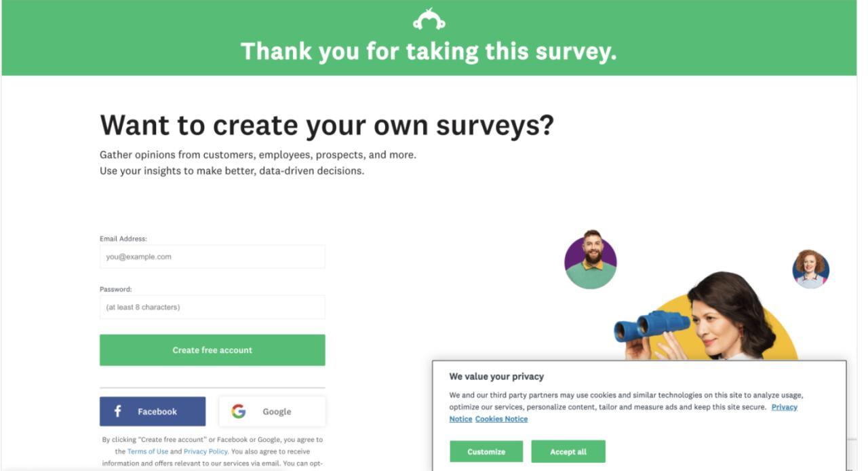Open the Privacy Notice link in cookie banner
This screenshot has height=471, width=868.
coord(784,407)
